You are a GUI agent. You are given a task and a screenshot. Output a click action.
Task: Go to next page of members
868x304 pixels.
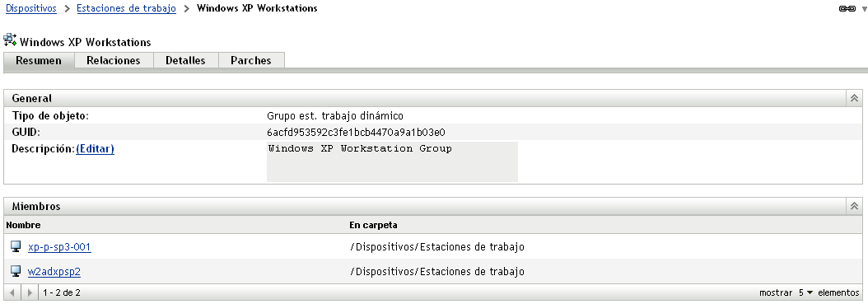[30, 292]
